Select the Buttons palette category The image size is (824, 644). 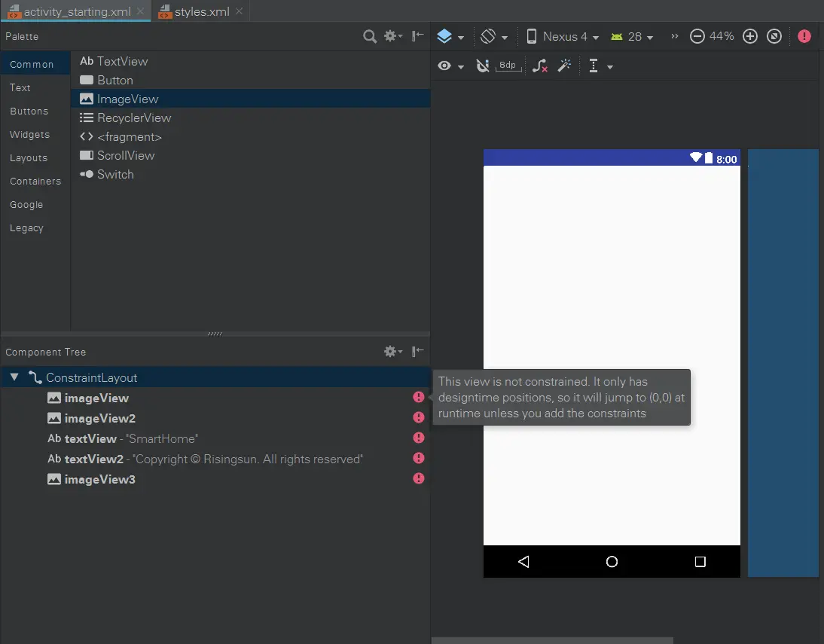[35, 111]
